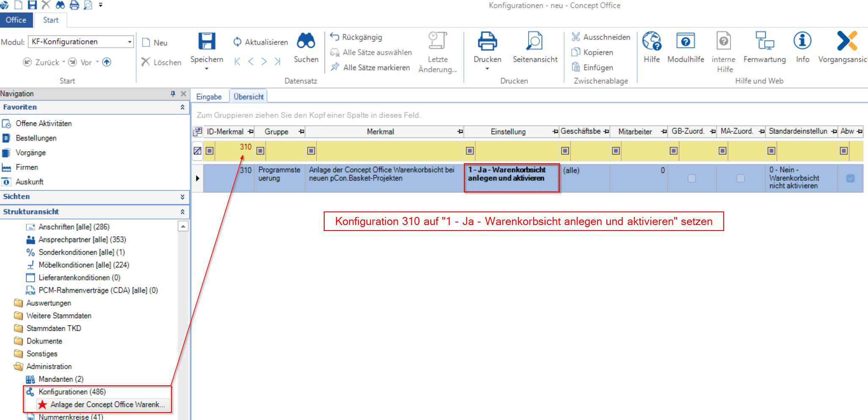
Task: Click the Speichern floppy disk icon
Action: point(207,41)
